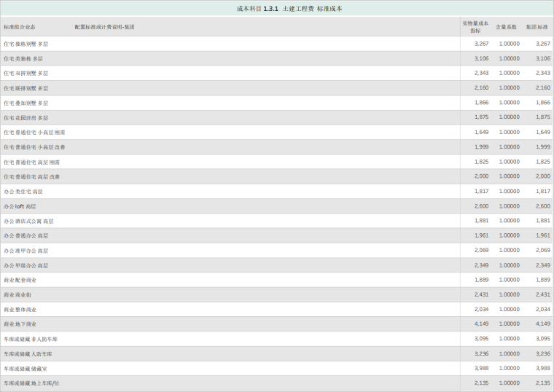
Task: Click the 含量系数 cell in 车库或储藏 人防车库 row
Action: point(509,353)
